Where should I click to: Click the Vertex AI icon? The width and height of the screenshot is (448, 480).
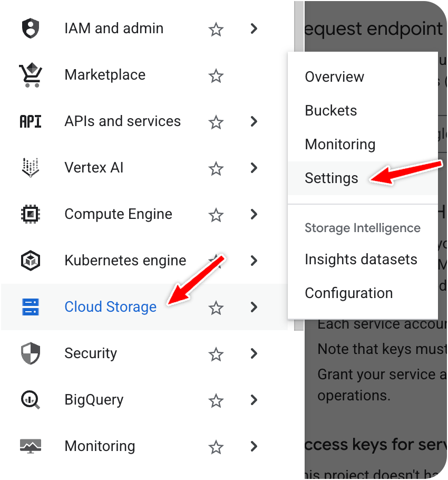coord(31,168)
